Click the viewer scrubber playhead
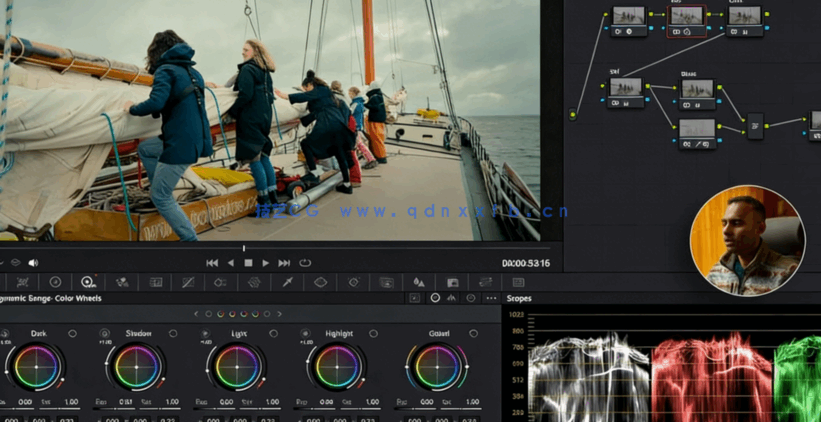821x422 pixels. [243, 248]
